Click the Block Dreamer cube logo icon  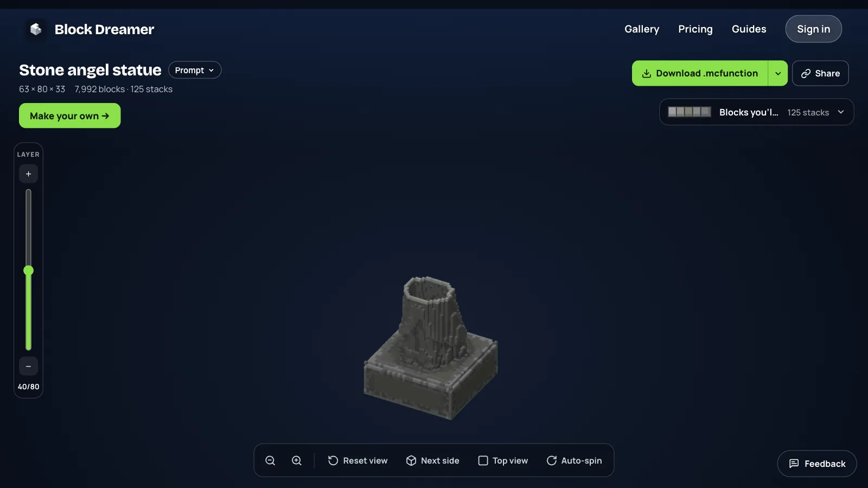36,29
